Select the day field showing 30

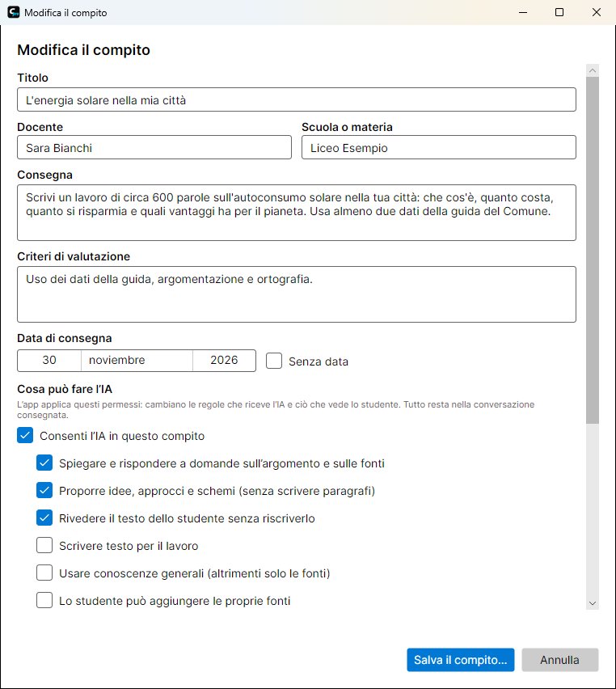coord(49,361)
